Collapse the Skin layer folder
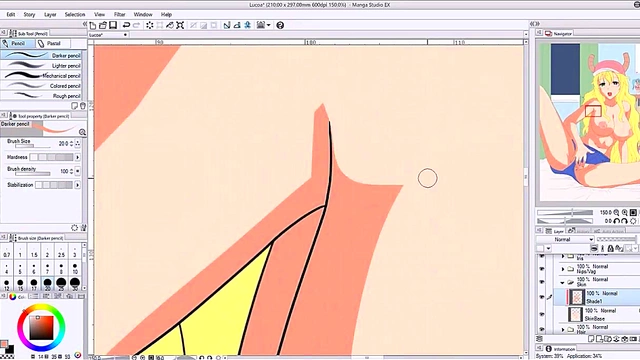The width and height of the screenshot is (640, 360). pyautogui.click(x=562, y=282)
